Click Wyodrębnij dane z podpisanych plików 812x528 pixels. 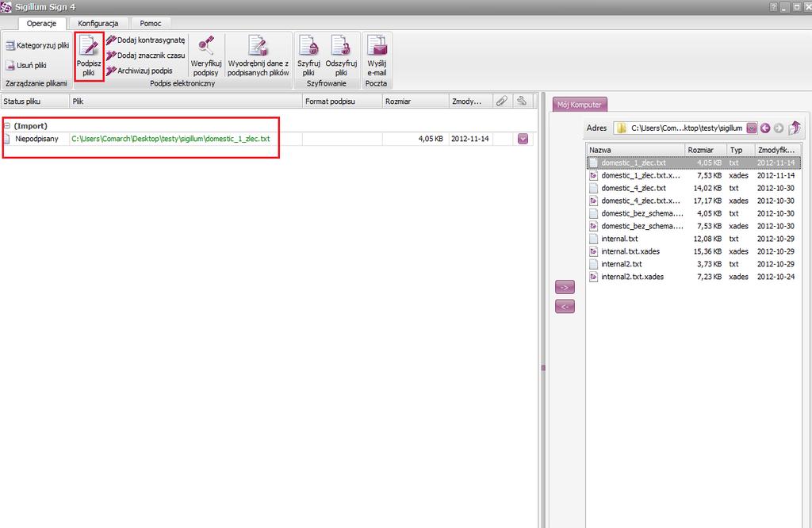pos(258,56)
